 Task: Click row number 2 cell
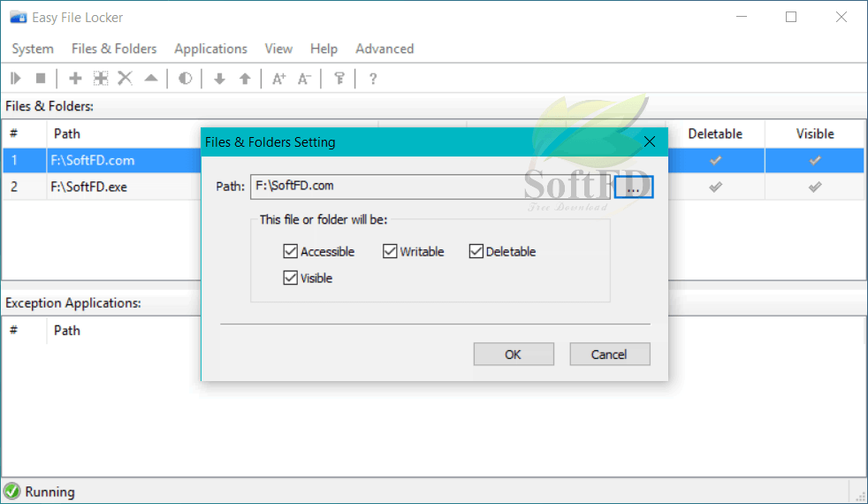25,187
